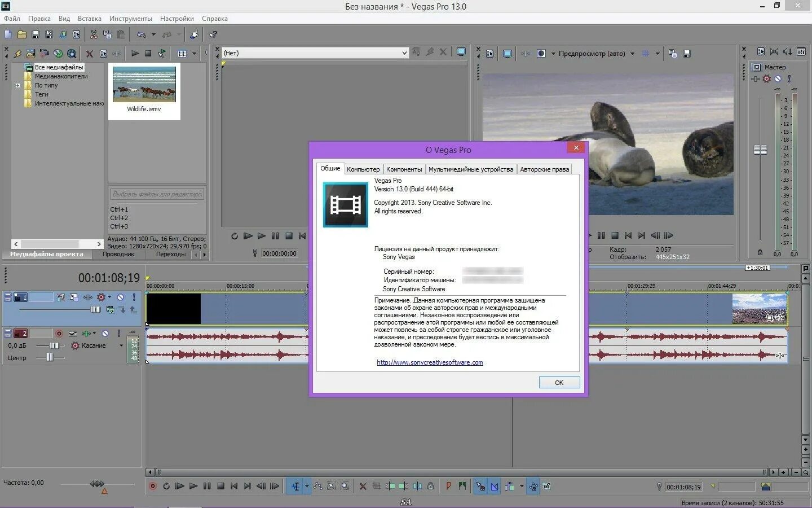The image size is (812, 508).
Task: Click the Центр pan slider on track 2
Action: tap(50, 357)
